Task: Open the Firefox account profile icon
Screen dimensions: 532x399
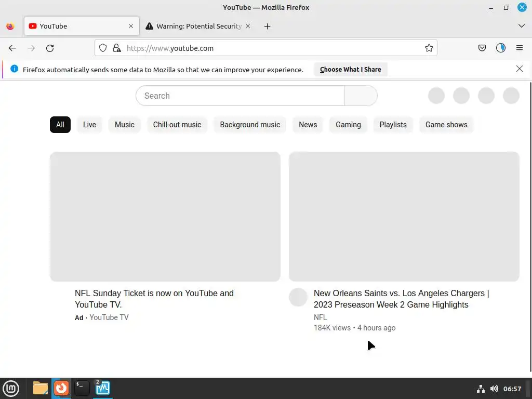Action: pos(501,48)
